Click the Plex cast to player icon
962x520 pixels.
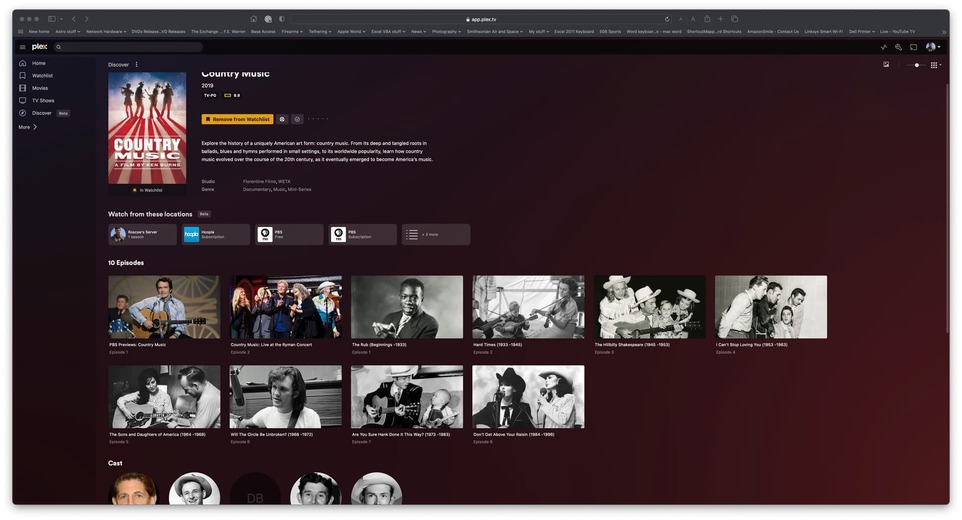pos(914,47)
